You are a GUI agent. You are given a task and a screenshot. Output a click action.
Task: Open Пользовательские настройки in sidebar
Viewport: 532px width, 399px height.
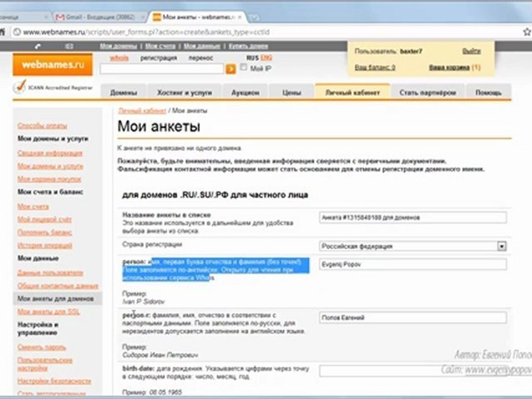click(x=45, y=364)
